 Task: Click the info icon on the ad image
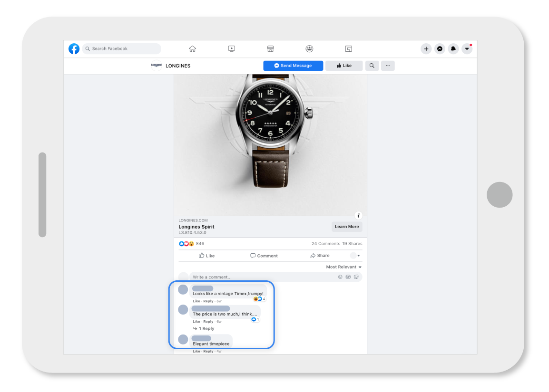(359, 215)
